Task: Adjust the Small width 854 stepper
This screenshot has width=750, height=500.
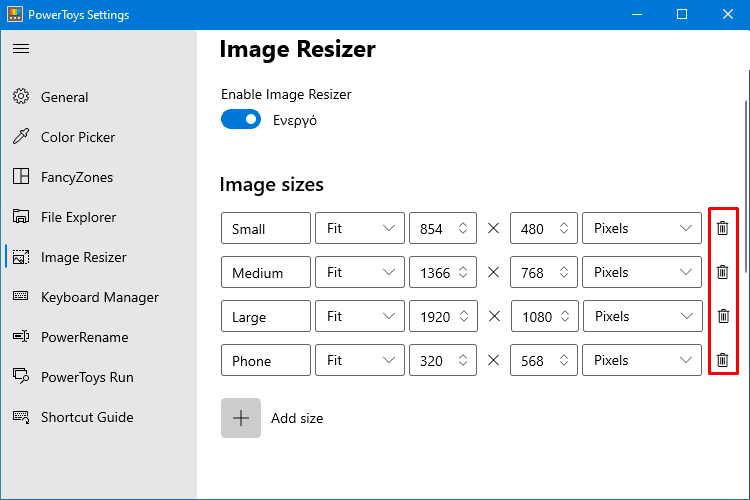Action: [463, 228]
